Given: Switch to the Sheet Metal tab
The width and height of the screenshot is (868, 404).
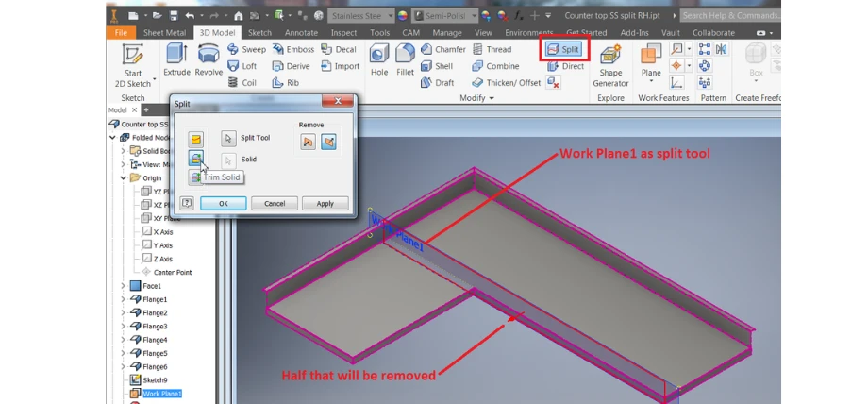Looking at the screenshot, I should 164,33.
